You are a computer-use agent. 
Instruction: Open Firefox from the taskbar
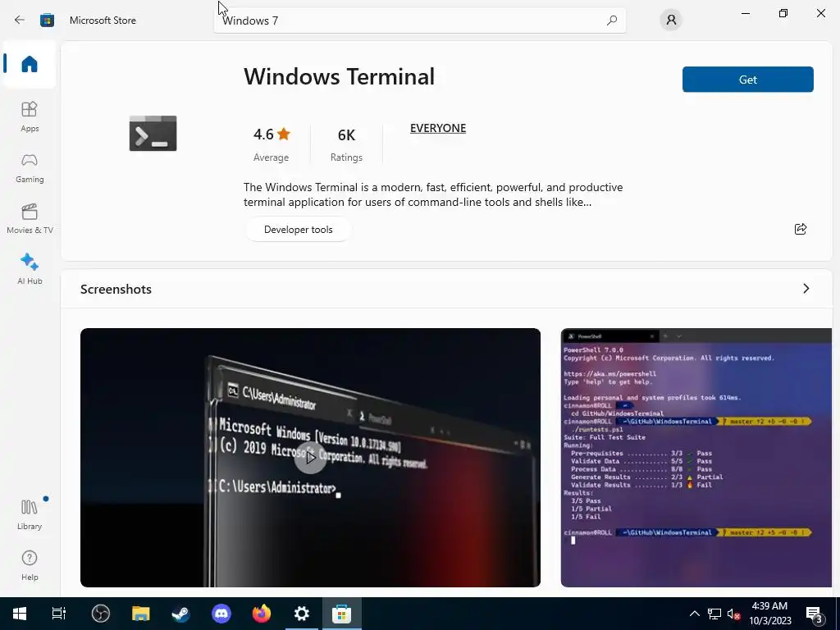point(262,614)
